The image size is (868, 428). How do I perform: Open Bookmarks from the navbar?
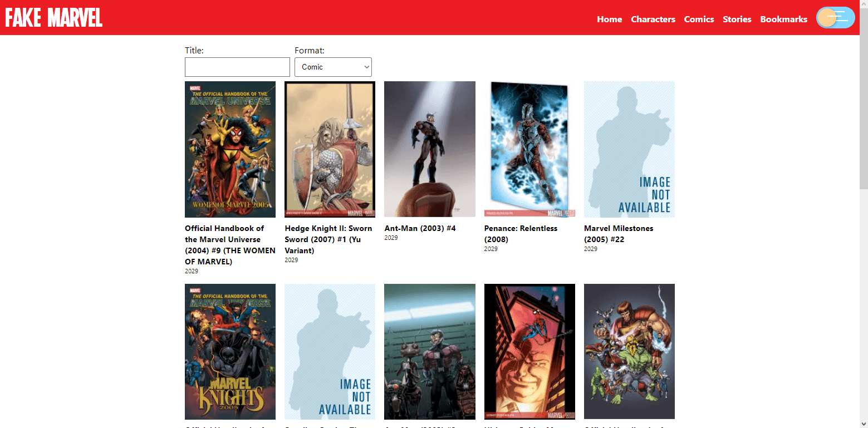pyautogui.click(x=783, y=19)
